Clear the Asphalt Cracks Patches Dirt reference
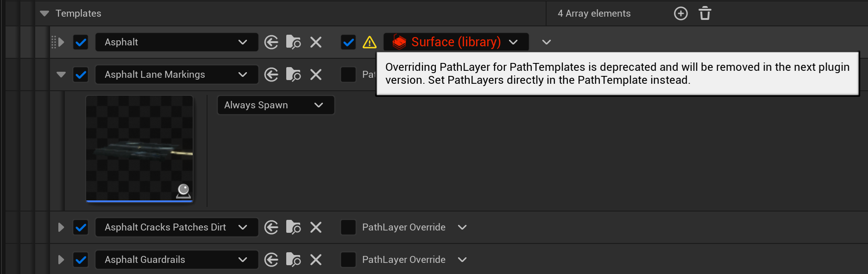 (x=316, y=227)
